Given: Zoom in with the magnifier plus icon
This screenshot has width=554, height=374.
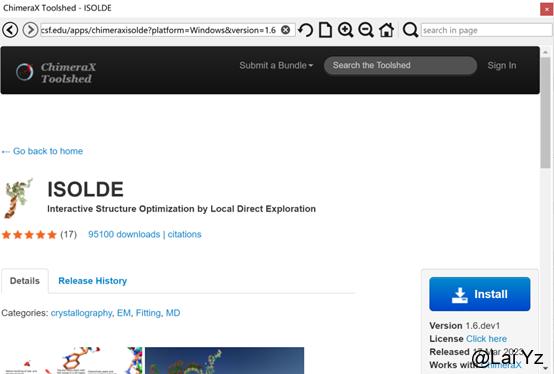Looking at the screenshot, I should coord(346,30).
